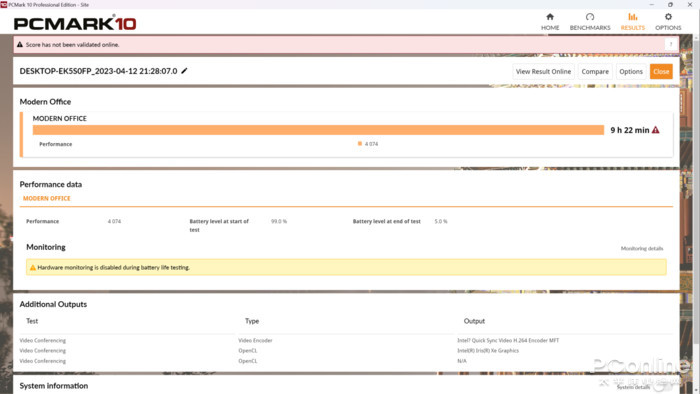
Task: Open Benchmarks gauge icon
Action: [590, 17]
